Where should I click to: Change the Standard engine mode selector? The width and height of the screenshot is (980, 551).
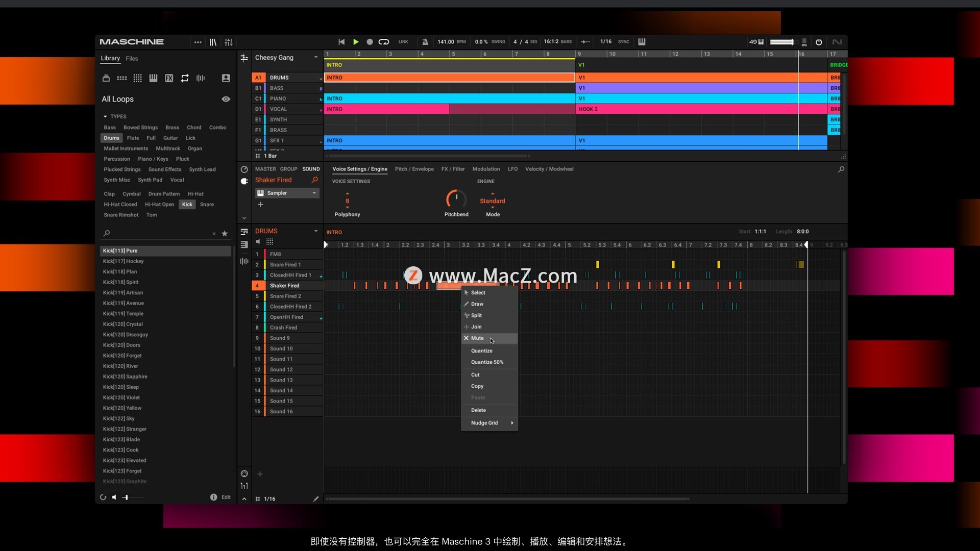(493, 201)
